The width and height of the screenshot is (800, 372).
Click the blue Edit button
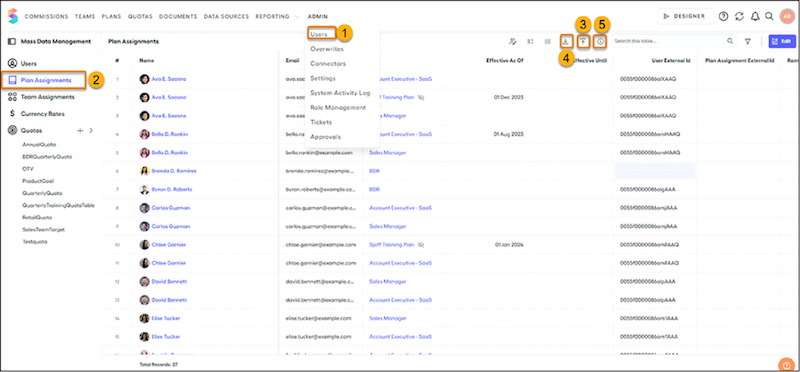tap(782, 41)
